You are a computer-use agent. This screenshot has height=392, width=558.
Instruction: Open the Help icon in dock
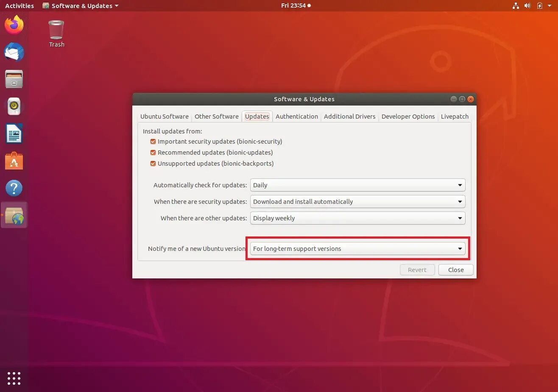click(x=14, y=188)
